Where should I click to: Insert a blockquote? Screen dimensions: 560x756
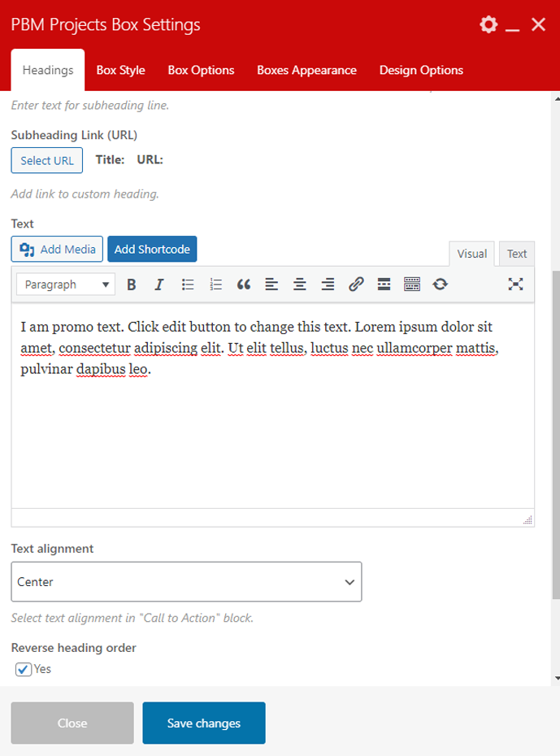point(244,285)
